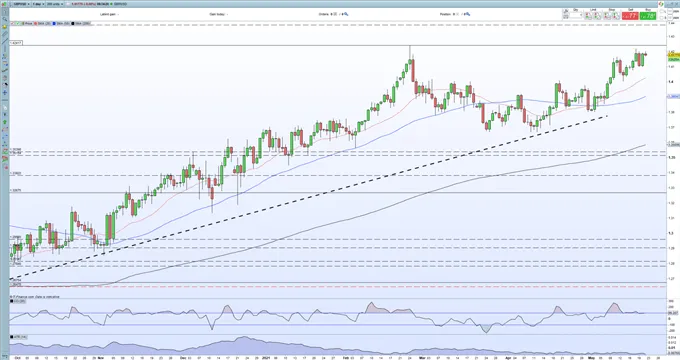The width and height of the screenshot is (680, 360).
Task: Expand the Gain today selector
Action: coord(219,14)
